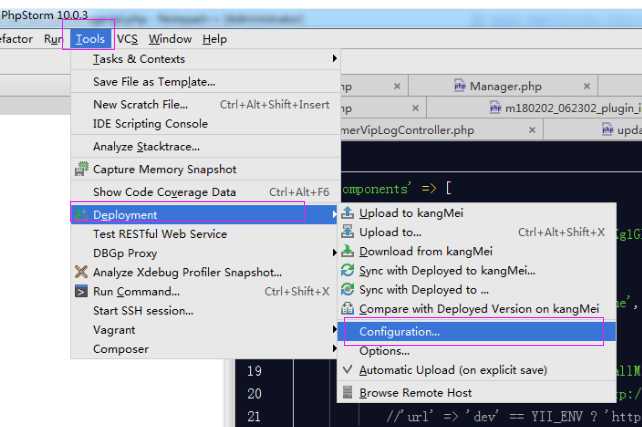Click the components array code line
Image resolution: width=642 pixels, height=427 pixels.
396,189
